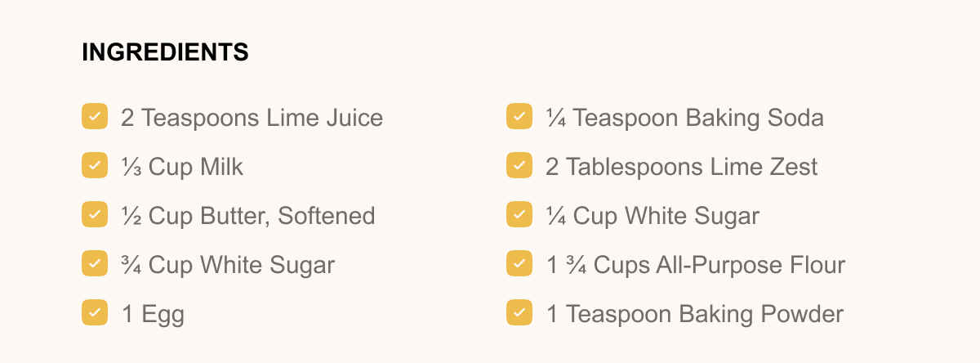Click the "1 ¾ Cups All-Purpose Flour" text
The height and width of the screenshot is (363, 980).
pos(695,265)
